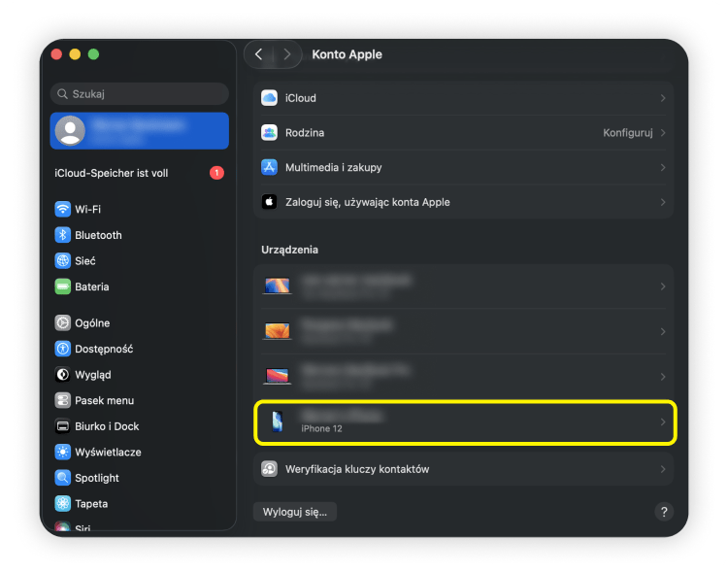The height and width of the screenshot is (573, 728).
Task: Click the user avatar in sidebar
Action: click(70, 130)
